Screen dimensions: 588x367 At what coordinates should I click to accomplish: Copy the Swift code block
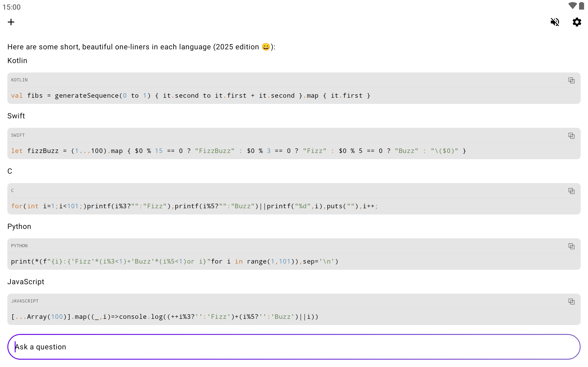tap(571, 136)
